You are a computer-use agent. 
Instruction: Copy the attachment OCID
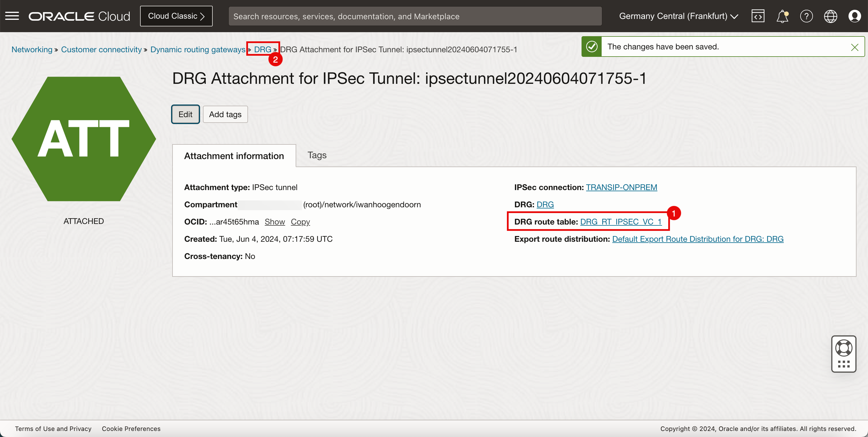click(x=300, y=222)
